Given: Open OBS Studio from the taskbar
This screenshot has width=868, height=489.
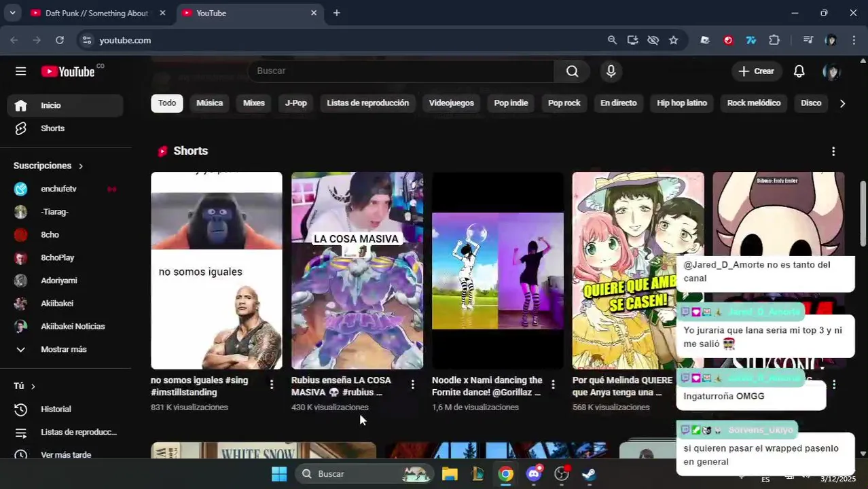Looking at the screenshot, I should point(562,474).
